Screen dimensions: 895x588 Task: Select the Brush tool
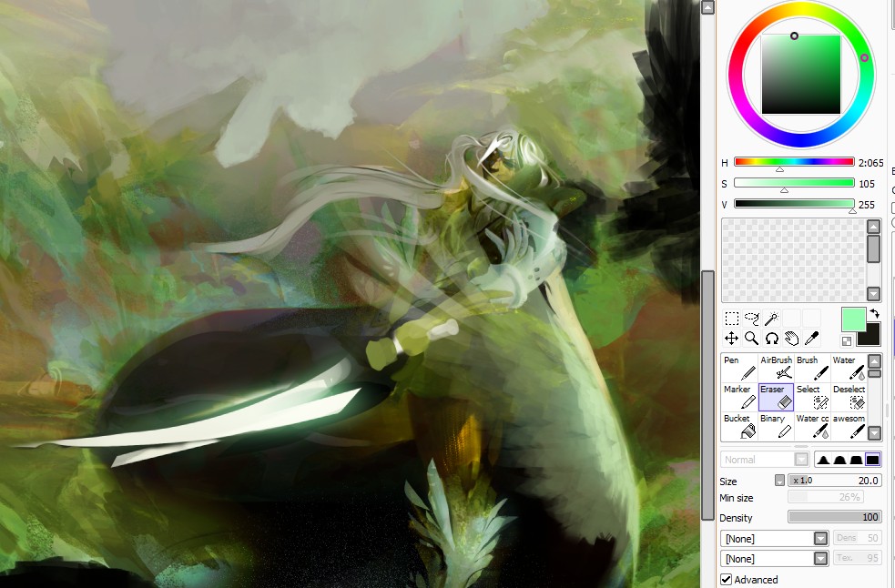coord(812,369)
